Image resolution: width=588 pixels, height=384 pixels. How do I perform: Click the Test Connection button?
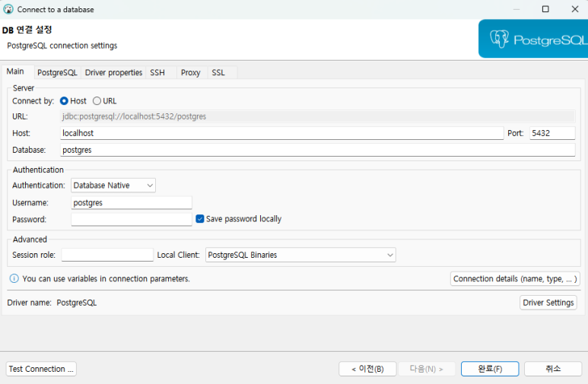click(x=41, y=369)
